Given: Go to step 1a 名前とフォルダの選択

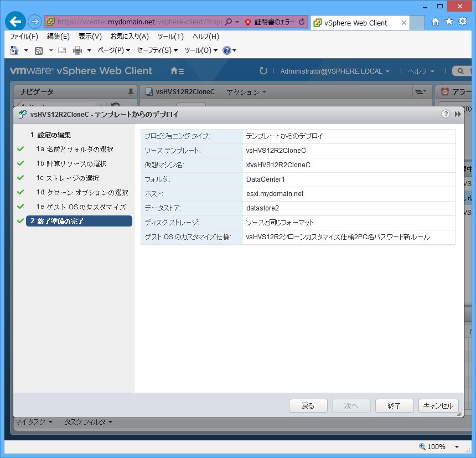Looking at the screenshot, I should [x=75, y=149].
